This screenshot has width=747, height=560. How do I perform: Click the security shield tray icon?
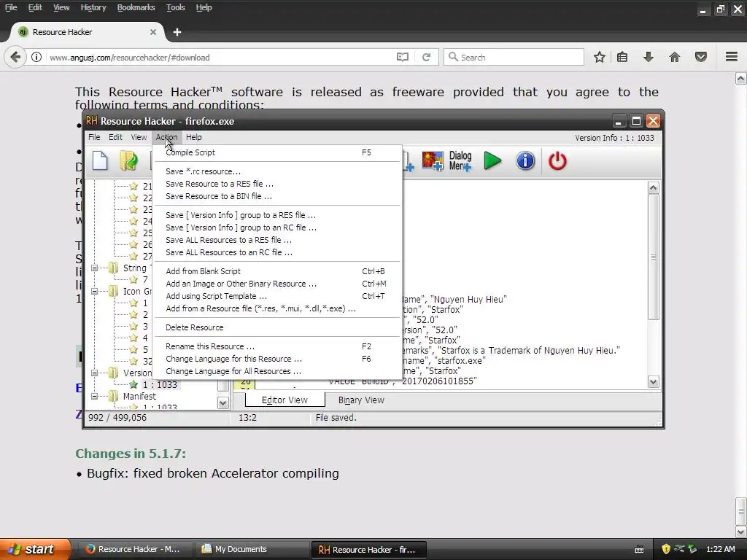point(666,549)
